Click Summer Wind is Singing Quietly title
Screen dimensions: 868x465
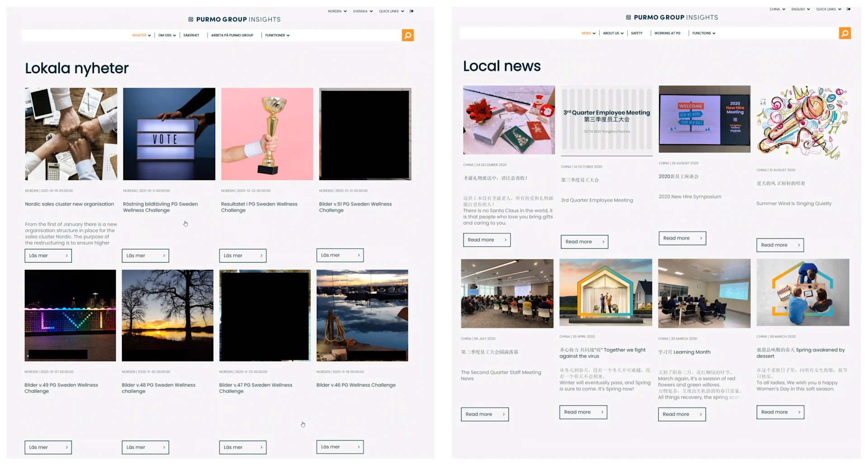[x=794, y=204]
